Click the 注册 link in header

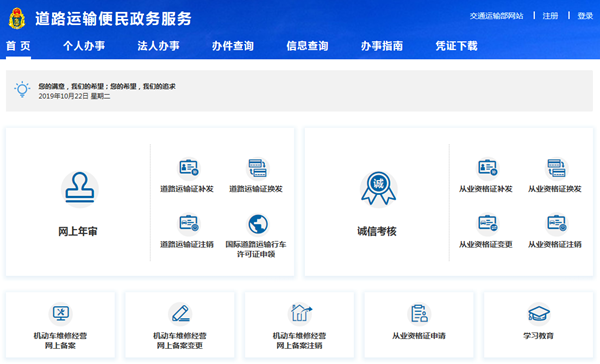pos(550,16)
